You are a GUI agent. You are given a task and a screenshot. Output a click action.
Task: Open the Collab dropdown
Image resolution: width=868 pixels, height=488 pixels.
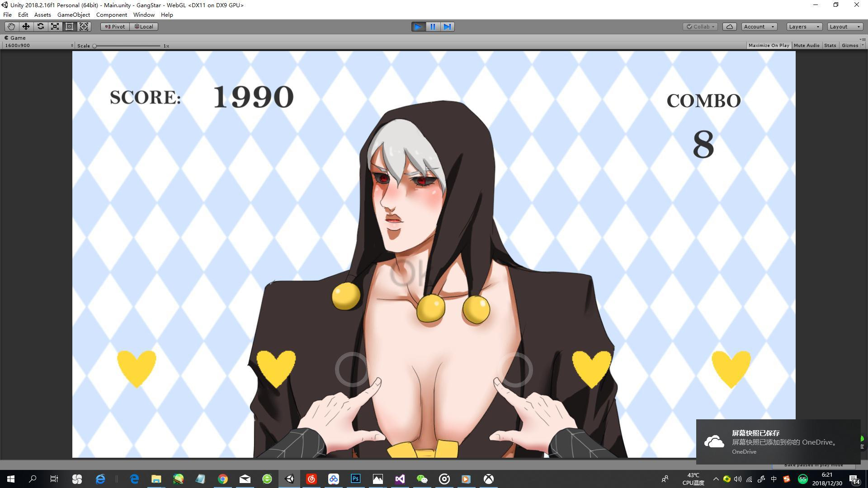[x=700, y=27]
